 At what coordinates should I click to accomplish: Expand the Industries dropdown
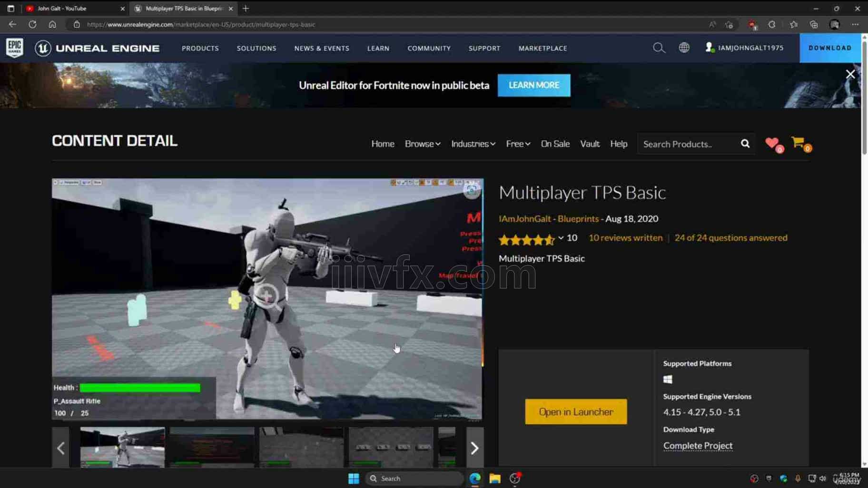(473, 144)
